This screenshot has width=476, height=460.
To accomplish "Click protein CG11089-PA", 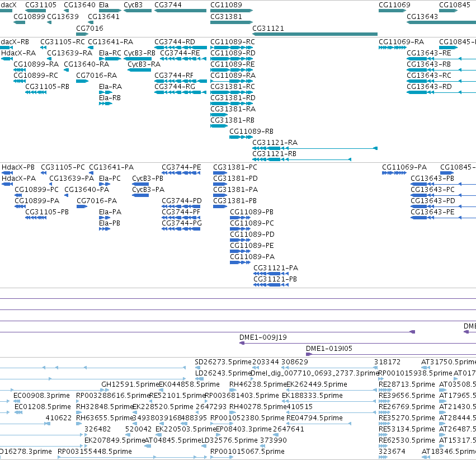I will click(240, 262).
